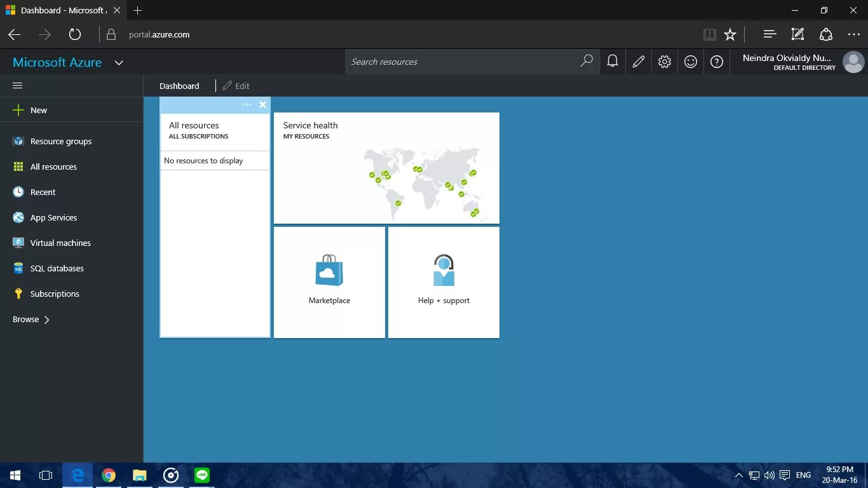Open Edge share icon
868x488 pixels.
point(825,34)
